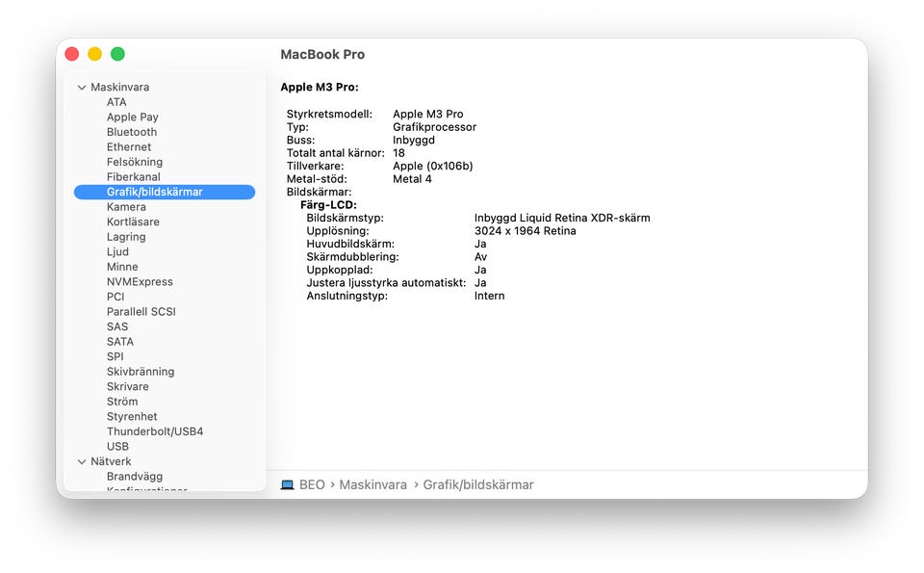Click Inbyggd Liquid Retina XDR-skärm value
The image size is (924, 573).
(x=562, y=218)
